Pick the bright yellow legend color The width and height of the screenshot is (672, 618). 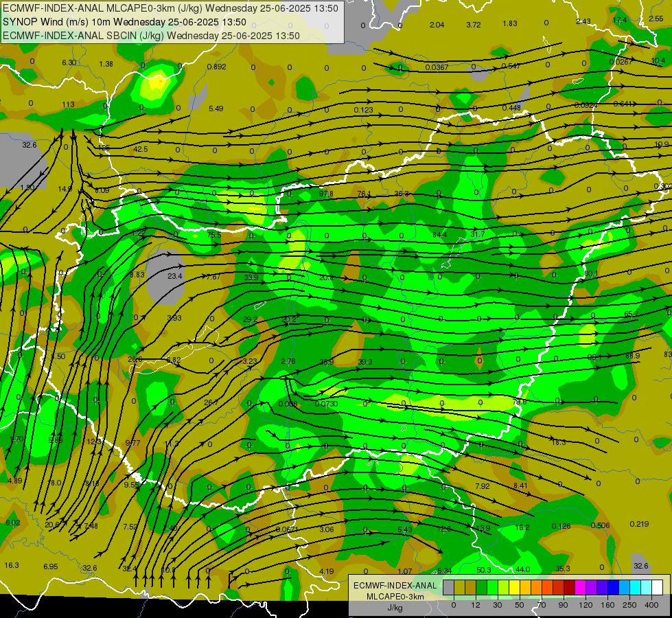click(515, 587)
